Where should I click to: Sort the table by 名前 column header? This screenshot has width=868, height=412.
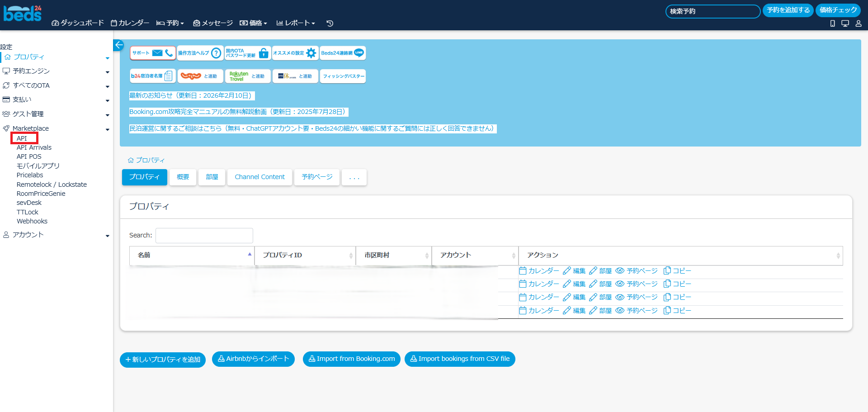click(192, 255)
